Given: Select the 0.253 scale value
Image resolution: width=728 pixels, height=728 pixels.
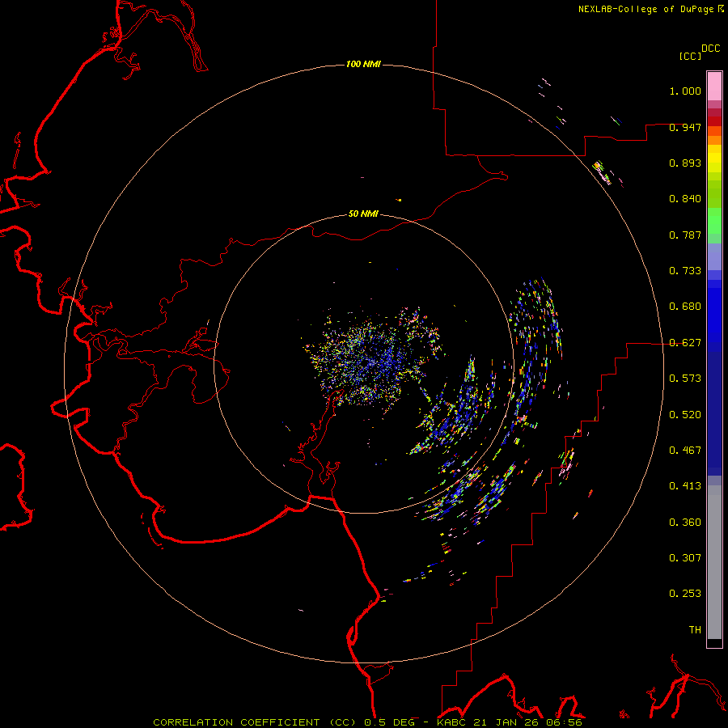Looking at the screenshot, I should coord(685,594).
